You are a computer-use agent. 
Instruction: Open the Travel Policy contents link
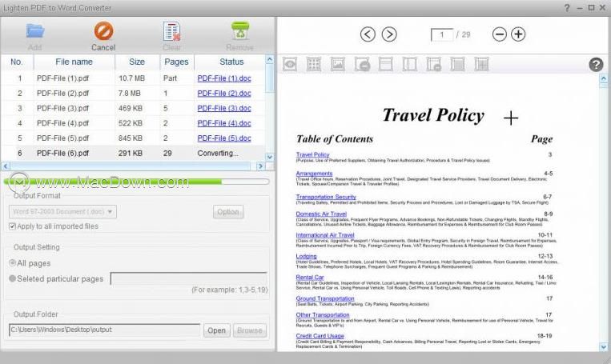(x=312, y=154)
